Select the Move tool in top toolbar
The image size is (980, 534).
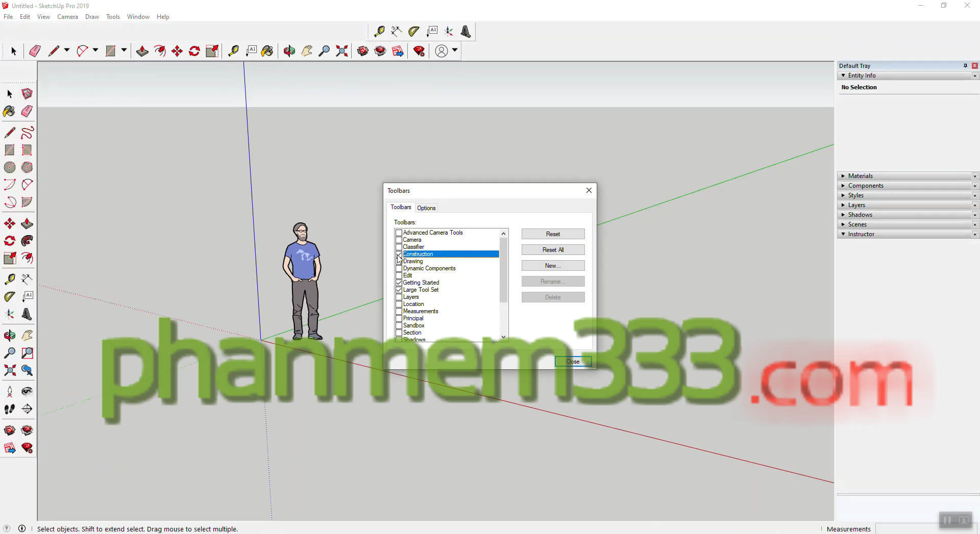tap(177, 51)
